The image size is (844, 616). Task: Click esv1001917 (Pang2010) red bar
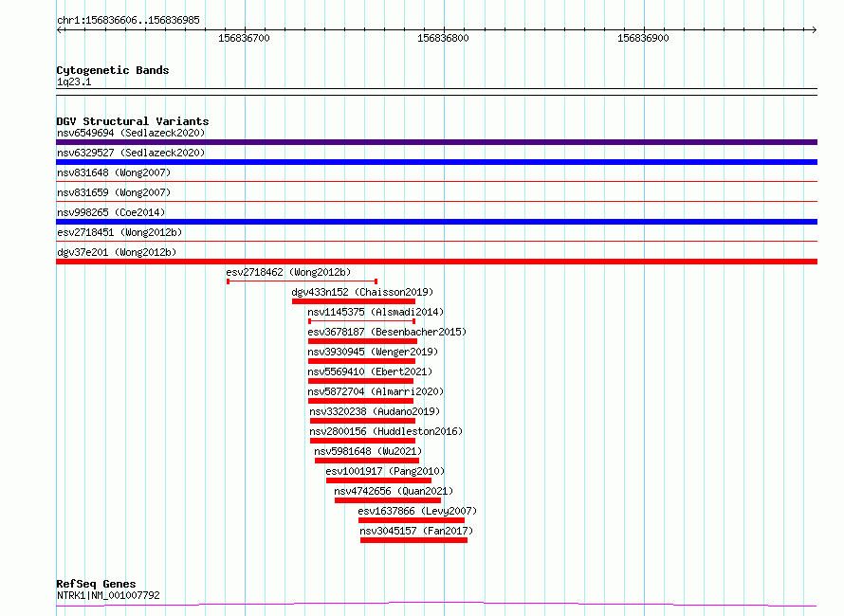click(378, 480)
